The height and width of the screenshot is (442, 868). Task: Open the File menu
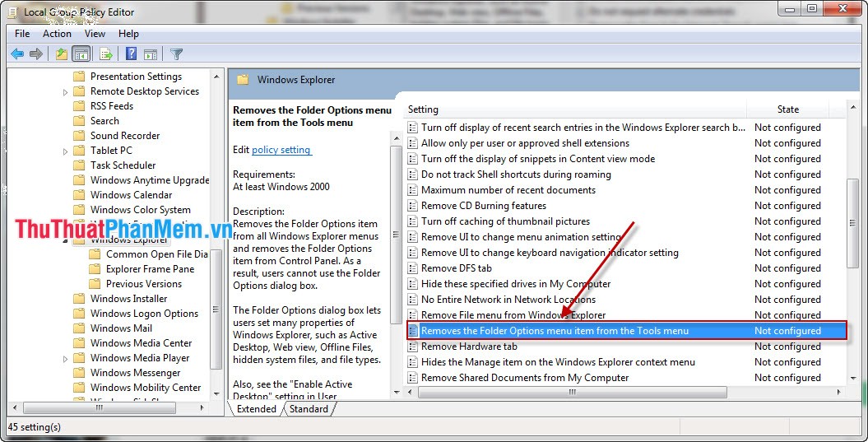pyautogui.click(x=22, y=34)
